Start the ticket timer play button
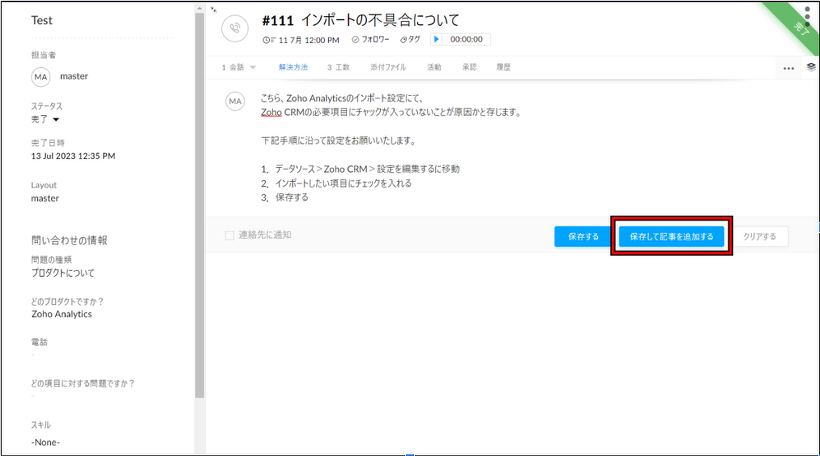This screenshot has height=456, width=820. pos(437,39)
